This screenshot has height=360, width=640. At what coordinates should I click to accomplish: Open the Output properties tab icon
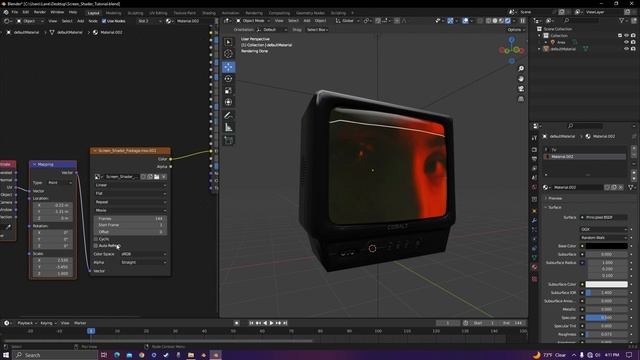point(534,159)
